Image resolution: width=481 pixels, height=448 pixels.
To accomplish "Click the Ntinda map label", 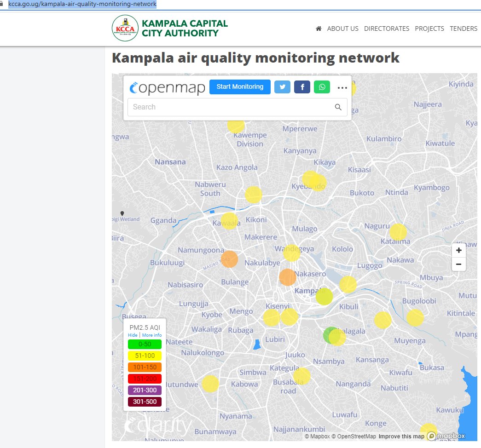I will (x=397, y=192).
